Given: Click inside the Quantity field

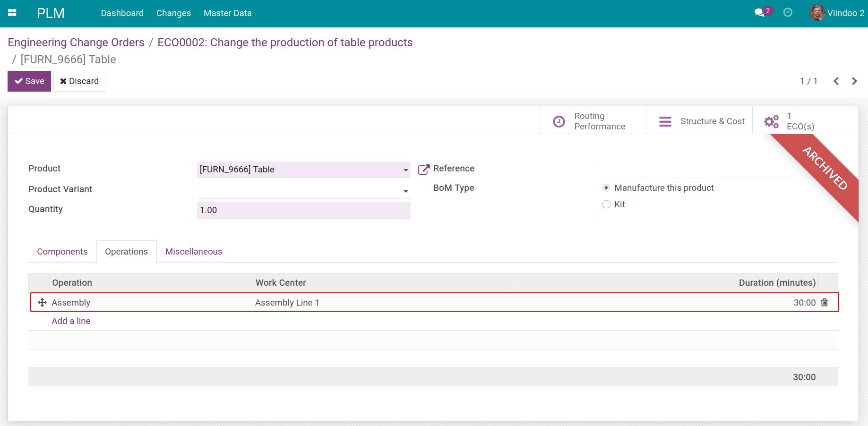Looking at the screenshot, I should tap(303, 210).
